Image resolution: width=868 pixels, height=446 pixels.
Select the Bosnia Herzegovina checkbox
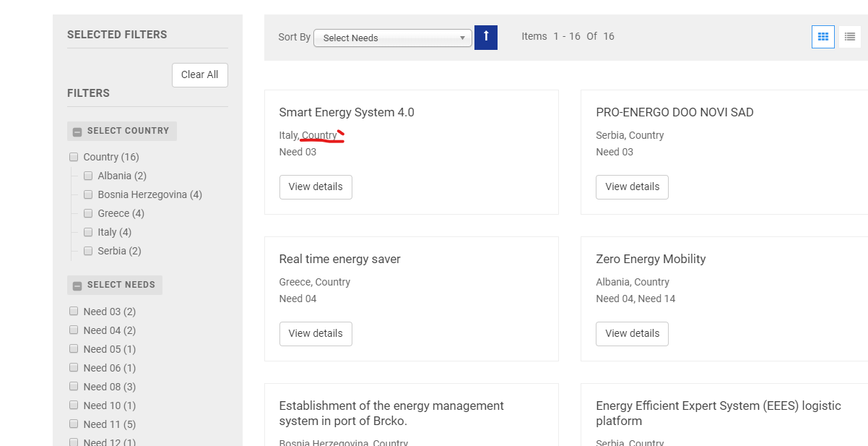(x=88, y=194)
